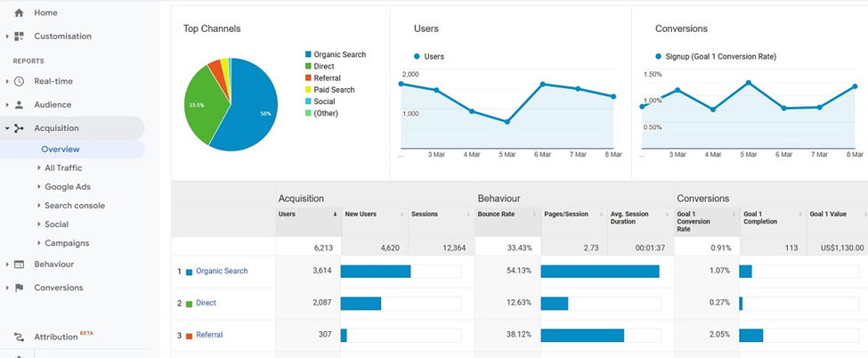Click the Acquisition branching arrows icon
This screenshot has width=868, height=358.
[19, 128]
